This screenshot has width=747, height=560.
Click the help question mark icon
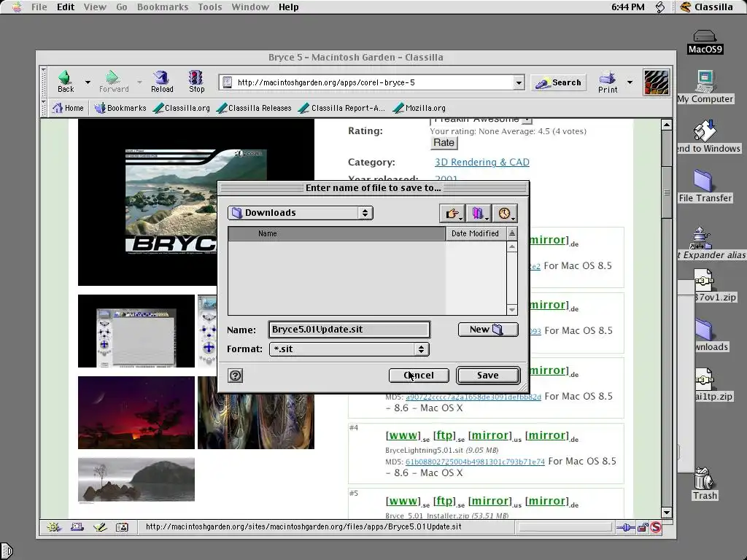pos(236,376)
